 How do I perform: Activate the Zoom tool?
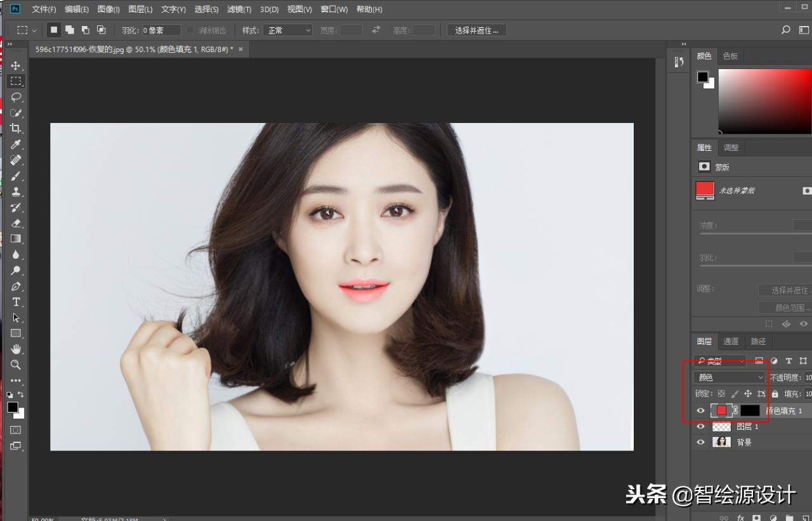[16, 365]
